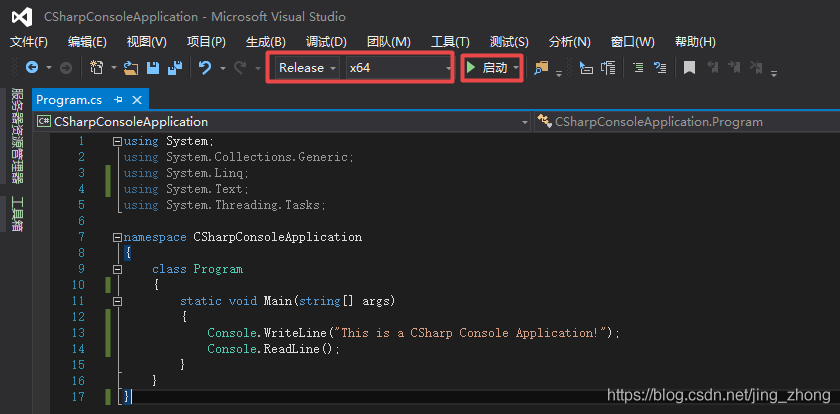Open the 调试(D) menu
The width and height of the screenshot is (840, 414).
326,42
